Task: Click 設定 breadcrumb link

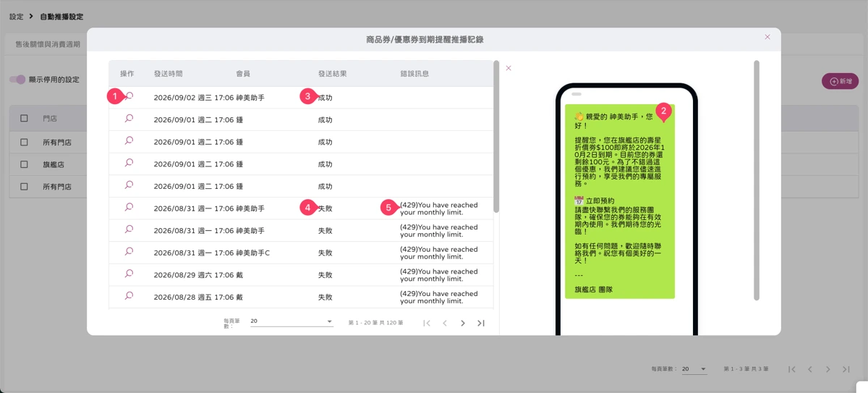Action: coord(16,16)
